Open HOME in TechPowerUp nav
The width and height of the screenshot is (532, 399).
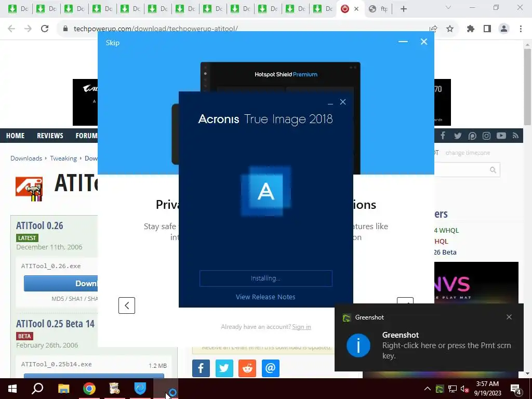[15, 136]
